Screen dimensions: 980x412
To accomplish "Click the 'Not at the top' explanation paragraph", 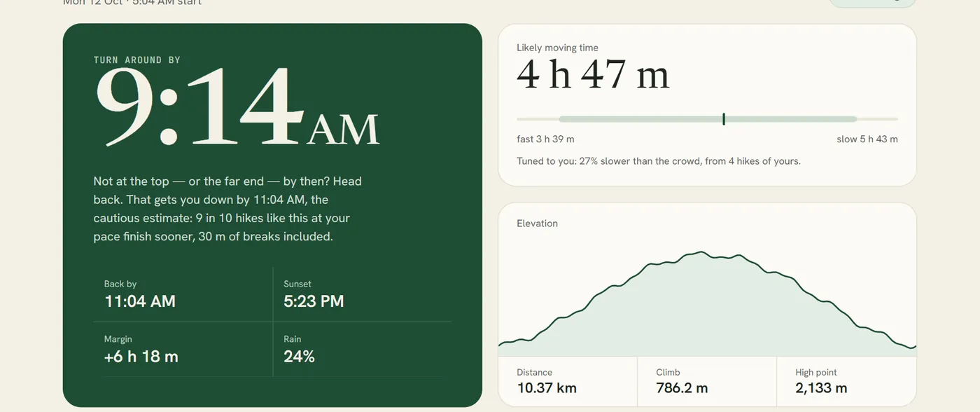I will coord(228,209).
